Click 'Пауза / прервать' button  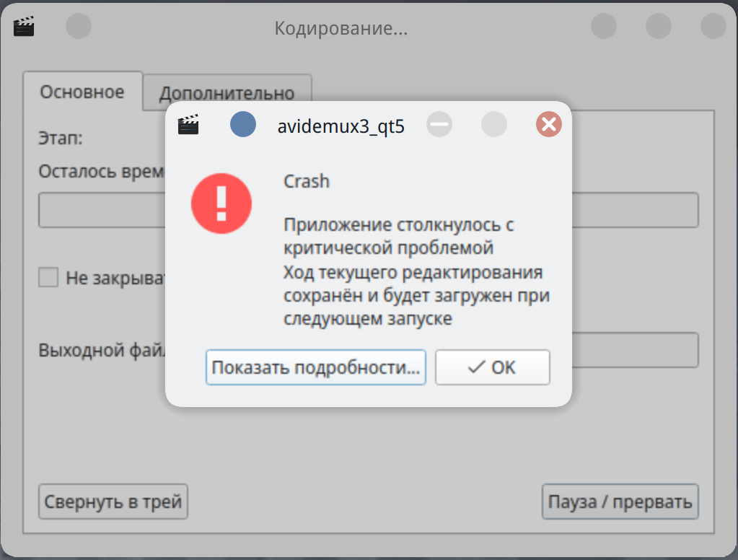(620, 502)
